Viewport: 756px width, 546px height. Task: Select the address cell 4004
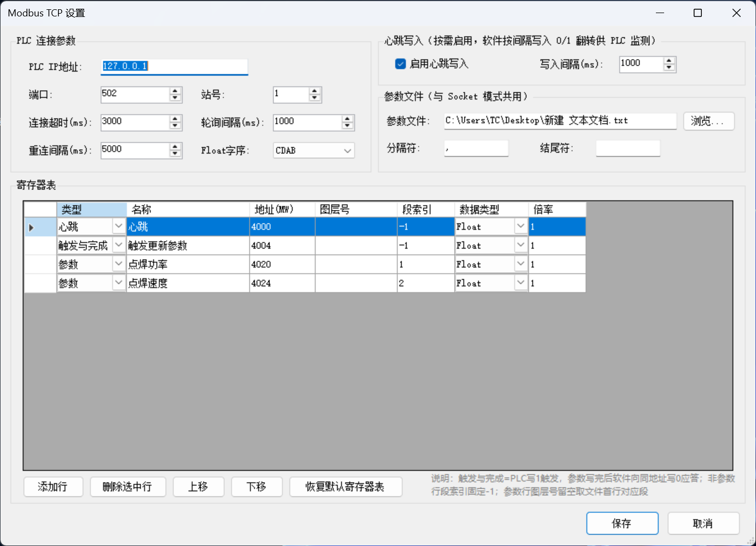click(x=282, y=245)
